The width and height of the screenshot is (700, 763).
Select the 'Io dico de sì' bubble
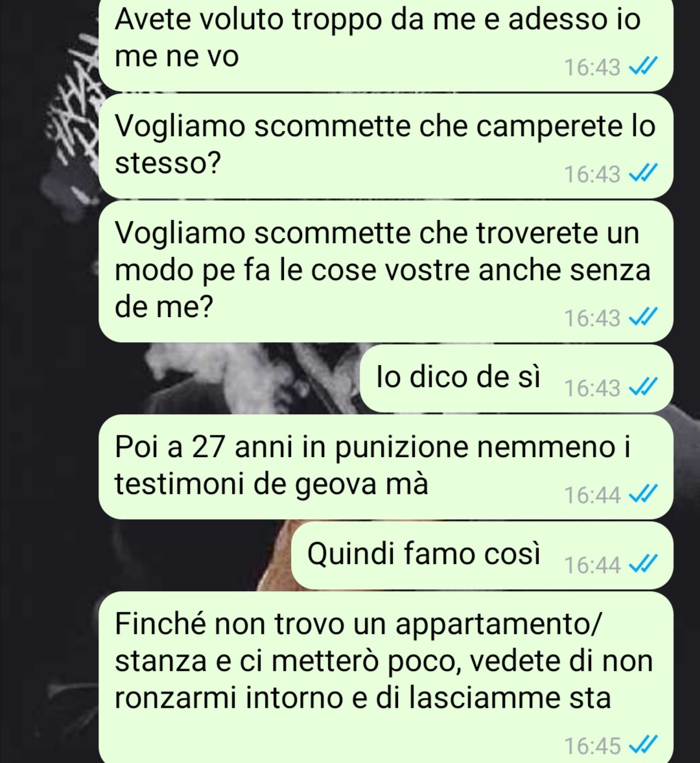pos(516,379)
